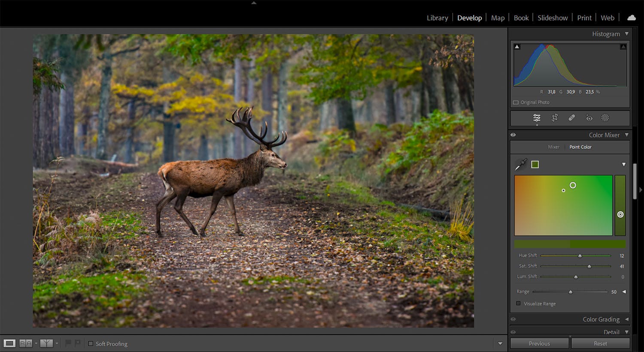Open the Slideshow module

tap(553, 18)
